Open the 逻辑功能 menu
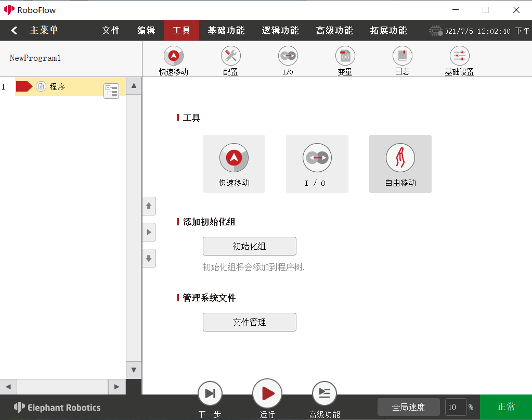 (280, 31)
